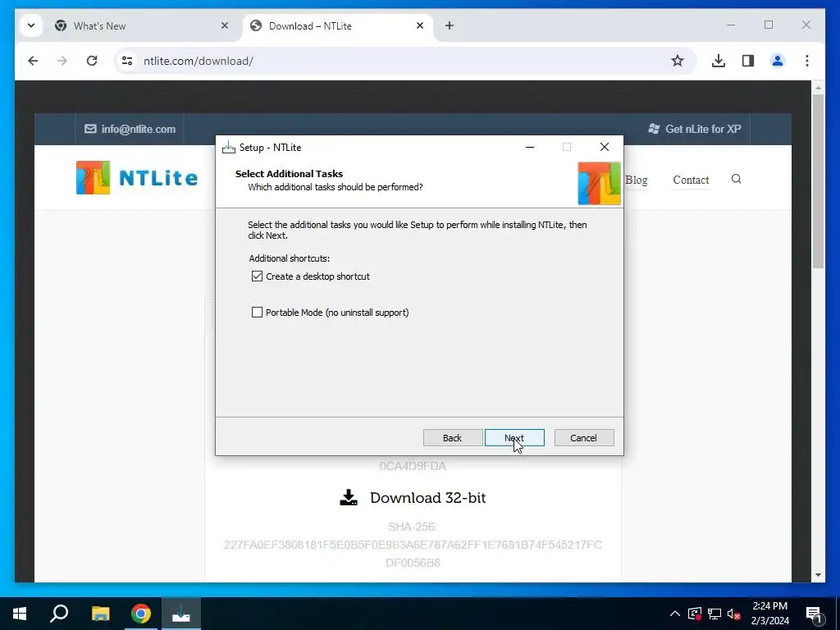Click the website search magnifier icon

[x=736, y=179]
